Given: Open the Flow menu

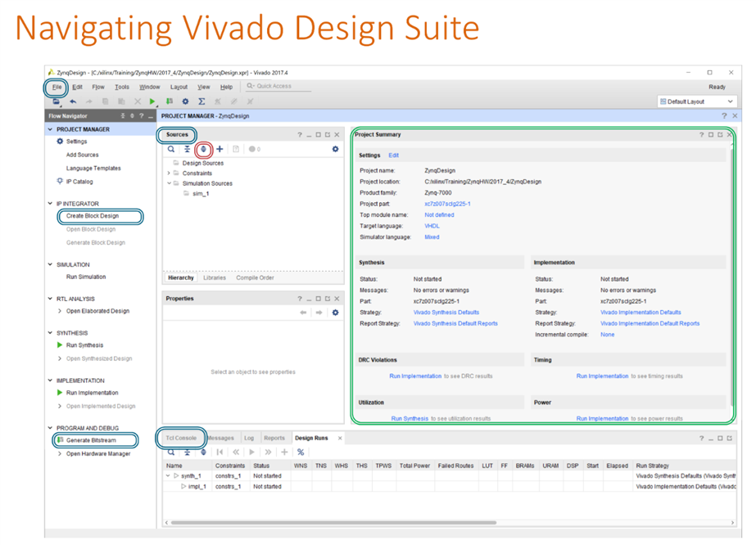Looking at the screenshot, I should point(98,88).
